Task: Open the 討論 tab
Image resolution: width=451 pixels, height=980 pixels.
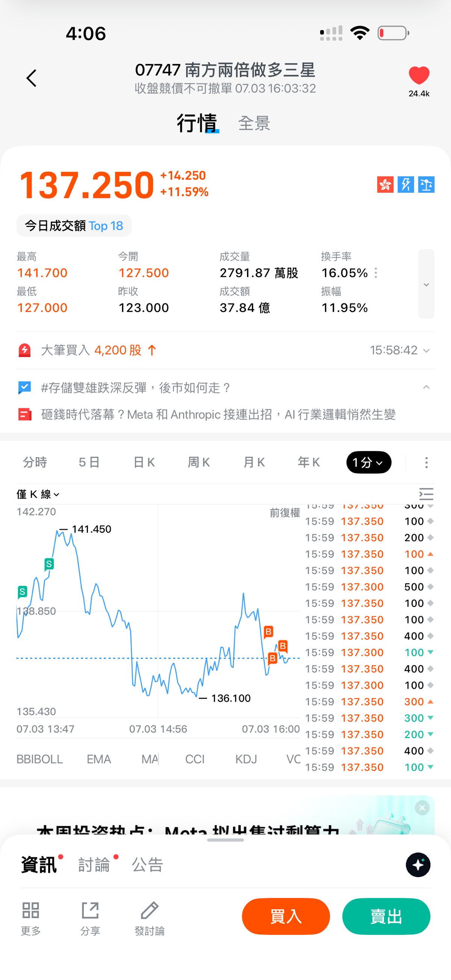Action: [94, 864]
